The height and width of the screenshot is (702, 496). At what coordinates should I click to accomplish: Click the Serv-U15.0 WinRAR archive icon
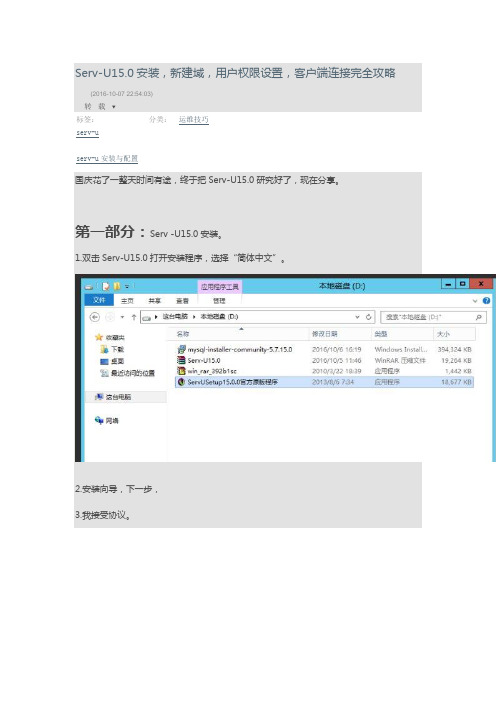pos(181,360)
